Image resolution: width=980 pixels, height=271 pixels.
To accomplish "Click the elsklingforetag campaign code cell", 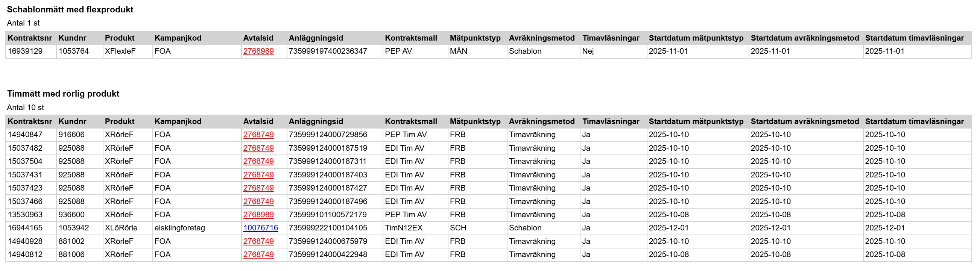I will pos(179,228).
